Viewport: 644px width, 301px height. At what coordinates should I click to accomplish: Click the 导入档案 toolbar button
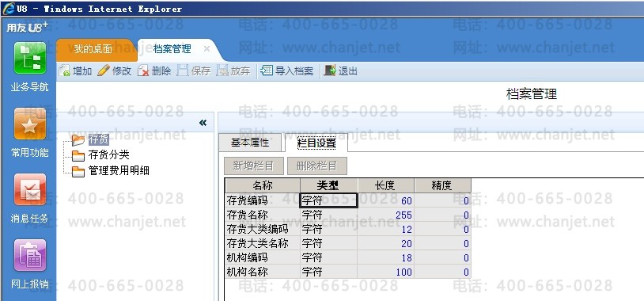[x=287, y=70]
